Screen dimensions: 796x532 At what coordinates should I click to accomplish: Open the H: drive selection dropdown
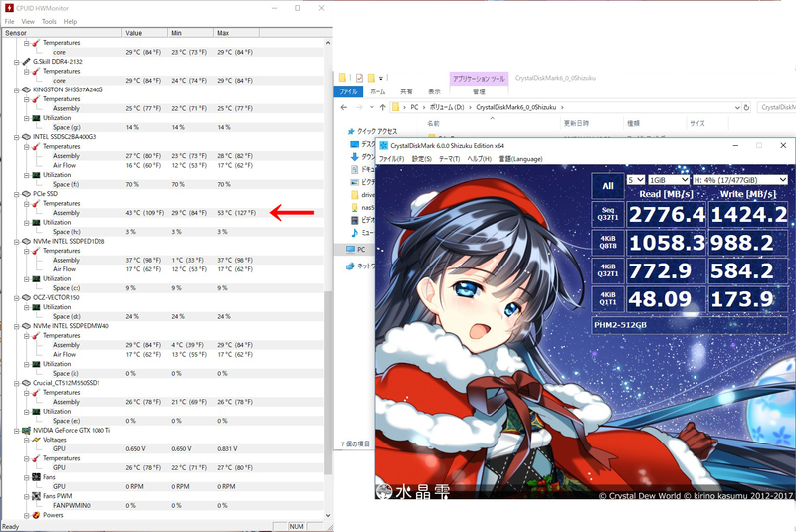(740, 180)
